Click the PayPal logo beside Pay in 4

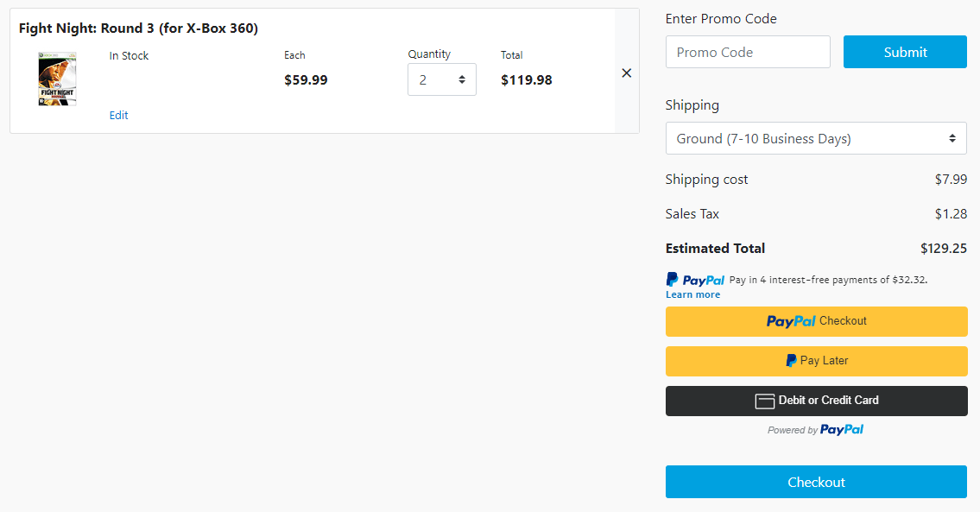pos(695,280)
